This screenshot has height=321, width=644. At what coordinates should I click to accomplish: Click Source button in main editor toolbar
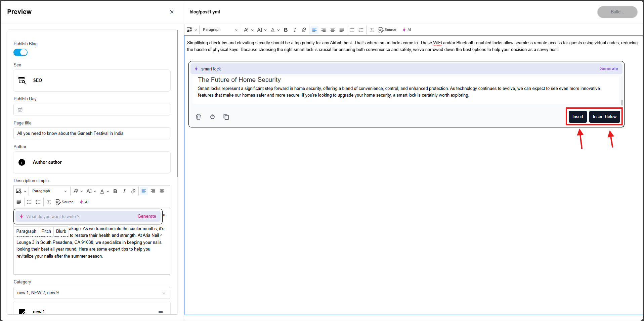point(387,30)
